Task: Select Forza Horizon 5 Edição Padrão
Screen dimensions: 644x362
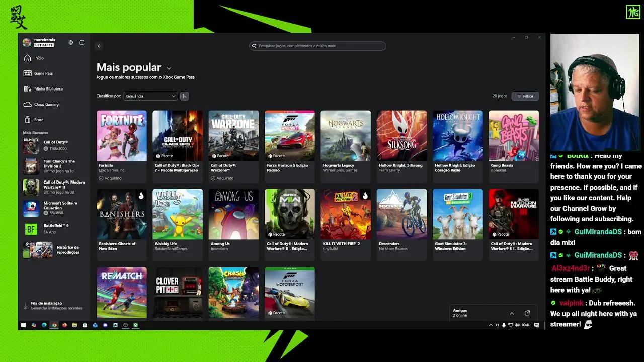Action: [x=290, y=146]
